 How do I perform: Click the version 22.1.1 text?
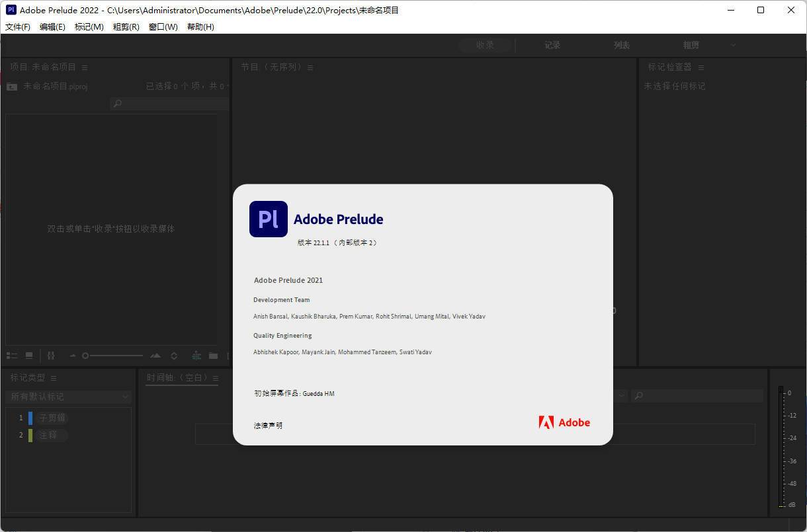pos(337,243)
